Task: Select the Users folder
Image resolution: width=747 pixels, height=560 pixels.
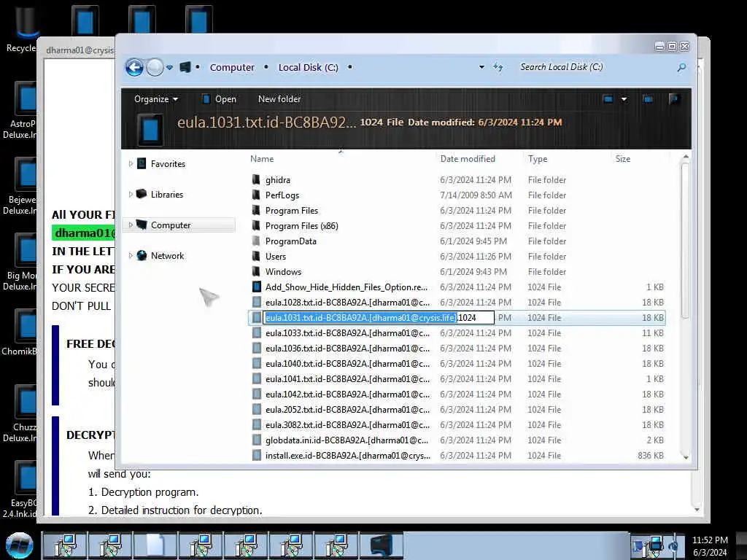Action: [x=275, y=256]
